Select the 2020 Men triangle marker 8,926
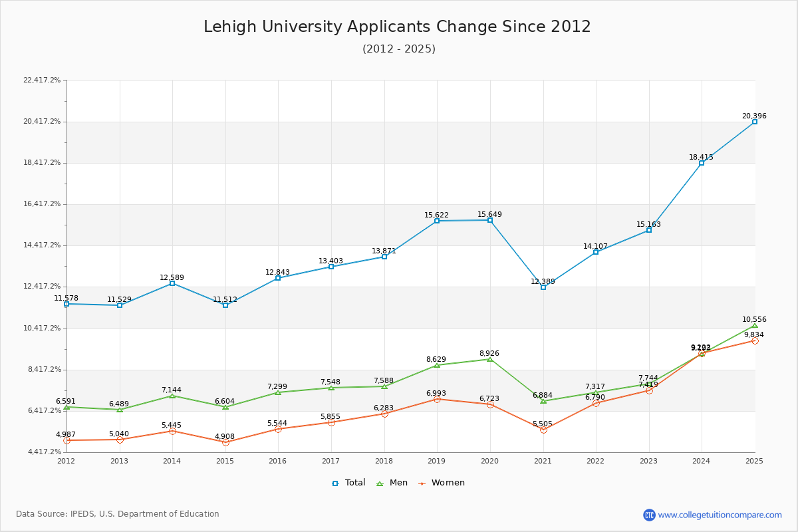Screen dimensions: 798x532 pos(490,359)
